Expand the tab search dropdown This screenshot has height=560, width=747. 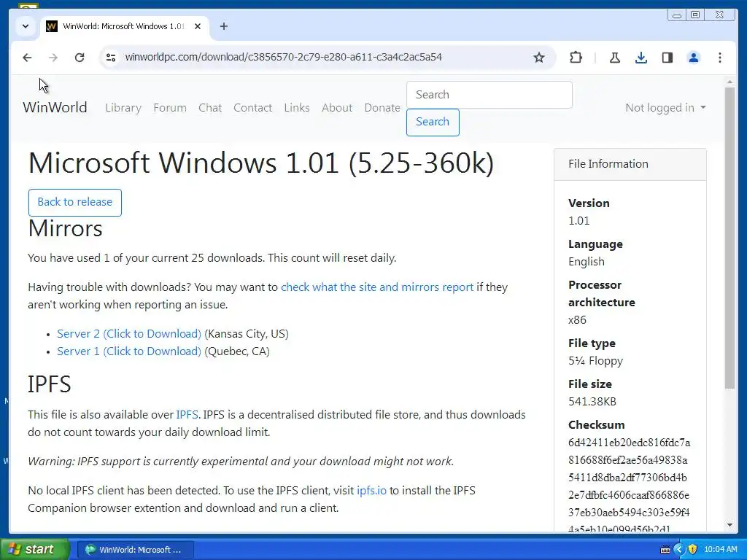(x=26, y=26)
